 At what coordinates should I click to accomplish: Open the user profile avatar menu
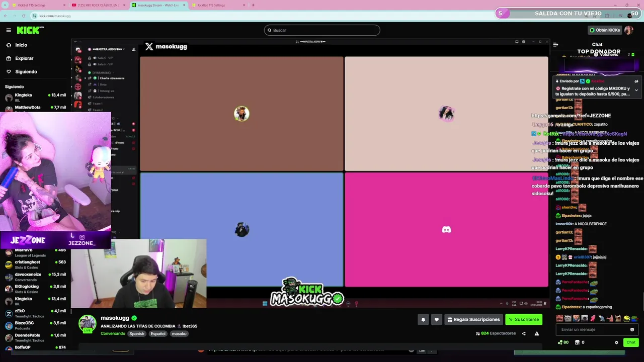click(x=629, y=30)
